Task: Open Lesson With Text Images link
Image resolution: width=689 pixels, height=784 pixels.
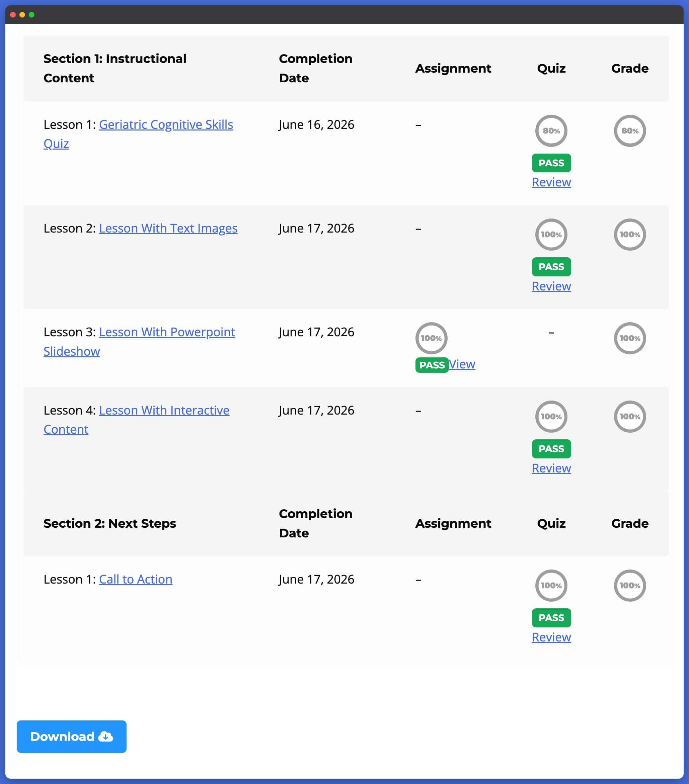Action: [168, 228]
